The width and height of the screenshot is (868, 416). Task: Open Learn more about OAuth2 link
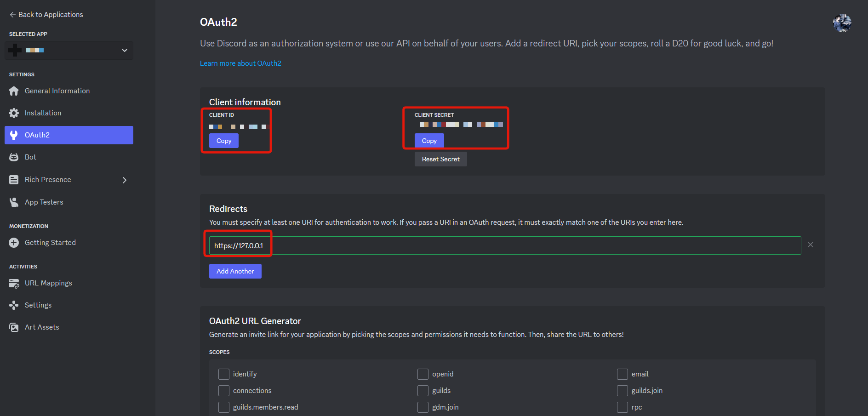240,63
